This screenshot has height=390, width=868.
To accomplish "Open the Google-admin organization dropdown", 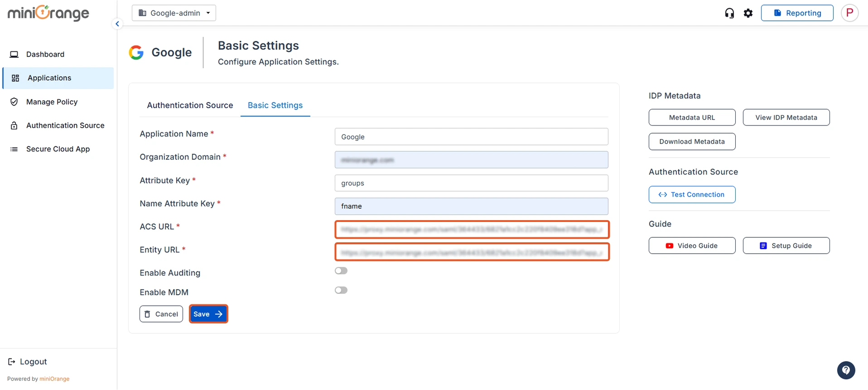I will 174,13.
